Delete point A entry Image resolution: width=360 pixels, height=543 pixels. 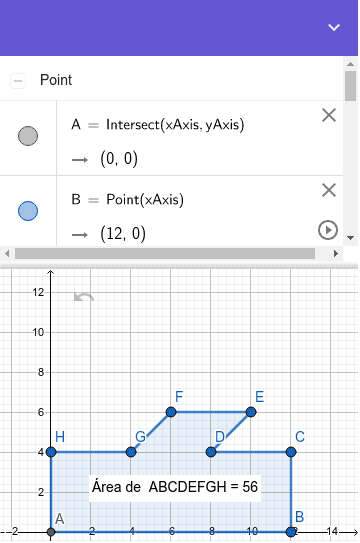point(328,115)
